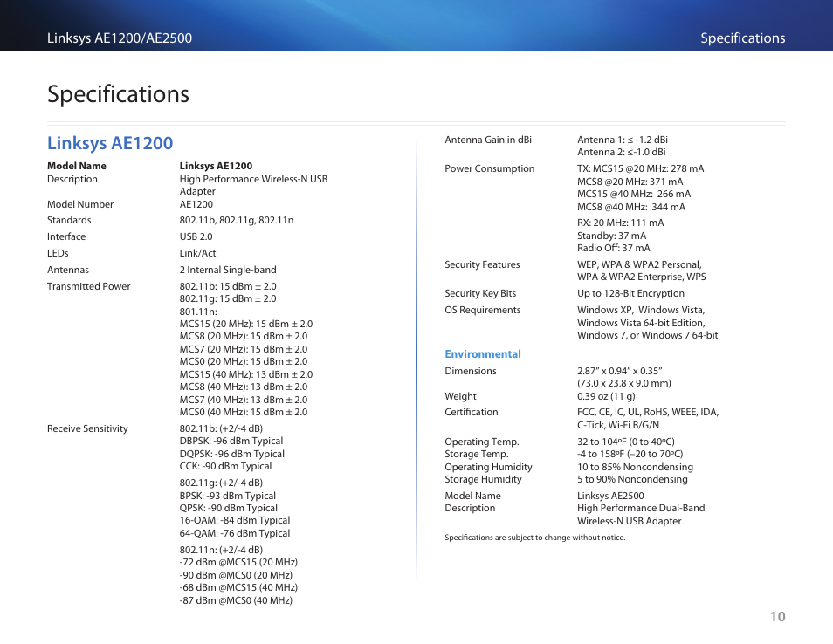833x644 pixels.
Task: Select 'C-Tick, Wi-Fi B/G/N' line
Action: [x=618, y=425]
